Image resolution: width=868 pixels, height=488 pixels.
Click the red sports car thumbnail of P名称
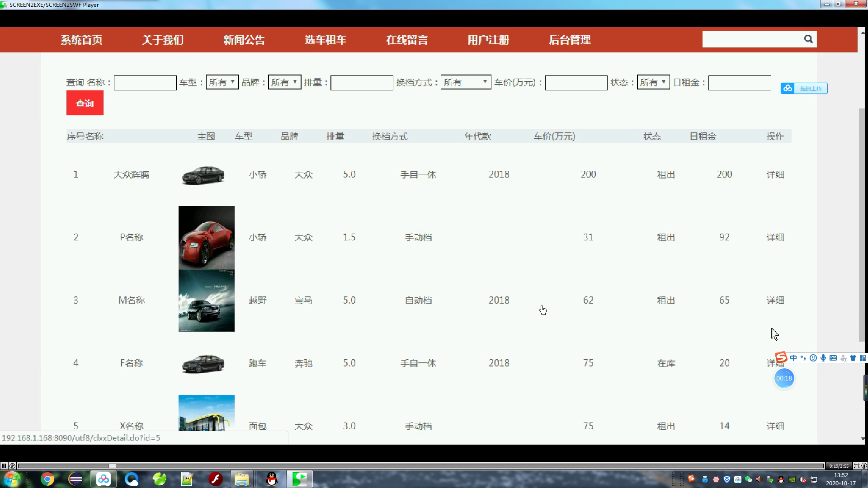(207, 238)
